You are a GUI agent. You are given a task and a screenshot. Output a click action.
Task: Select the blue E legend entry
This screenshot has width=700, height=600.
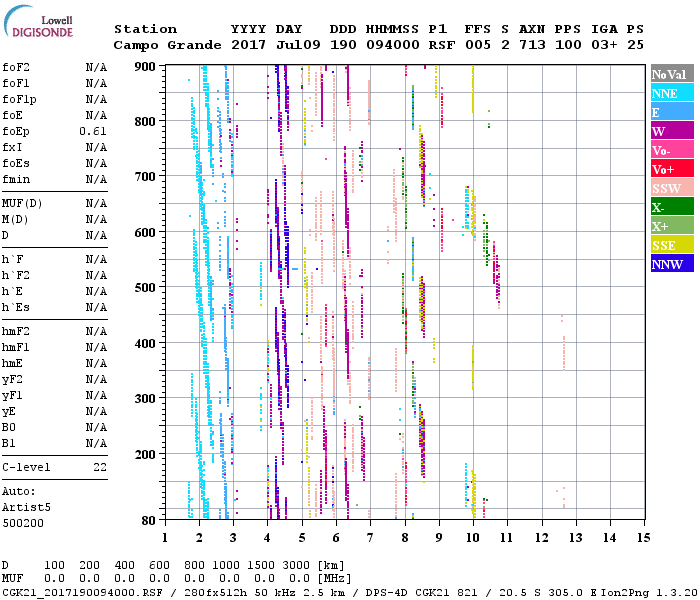point(670,112)
